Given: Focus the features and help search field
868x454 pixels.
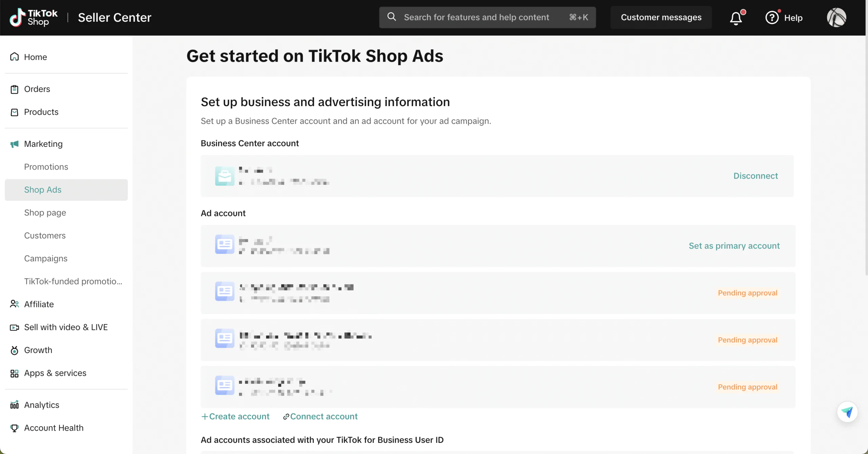Looking at the screenshot, I should point(476,17).
